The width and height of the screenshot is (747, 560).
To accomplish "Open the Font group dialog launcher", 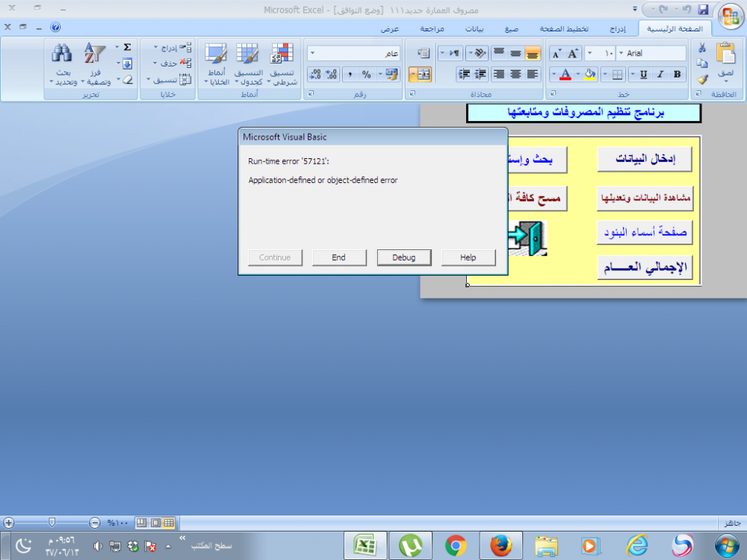I will click(x=553, y=94).
